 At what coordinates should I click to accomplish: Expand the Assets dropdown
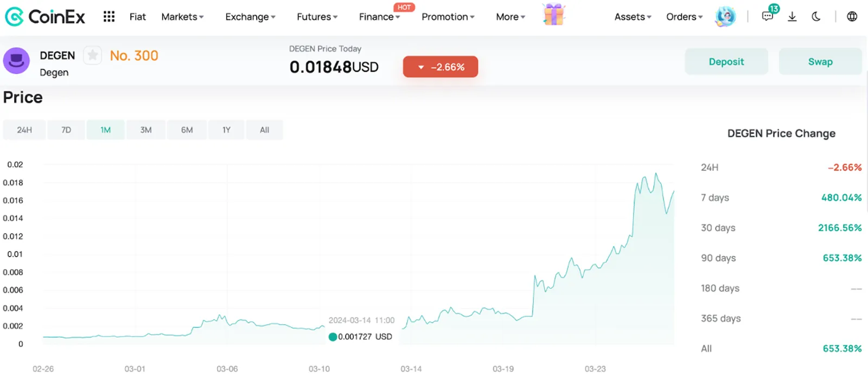633,17
